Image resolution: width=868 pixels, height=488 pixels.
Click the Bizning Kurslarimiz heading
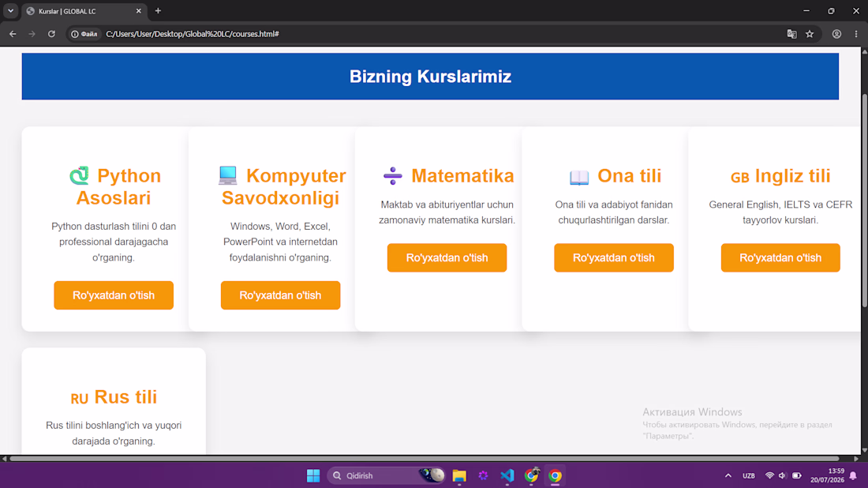point(430,77)
